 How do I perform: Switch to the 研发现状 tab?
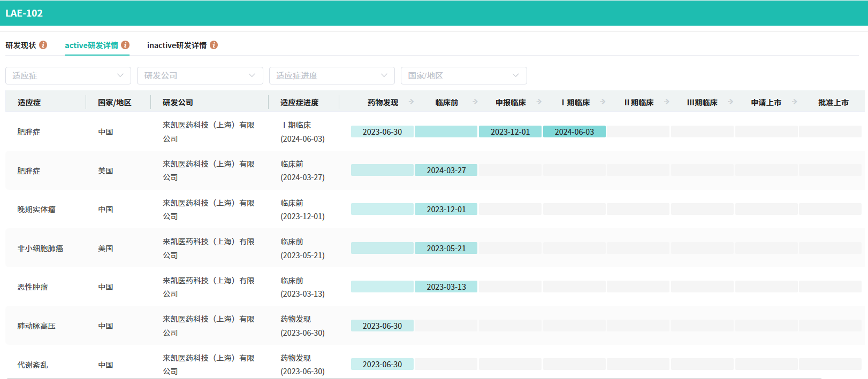click(x=21, y=45)
